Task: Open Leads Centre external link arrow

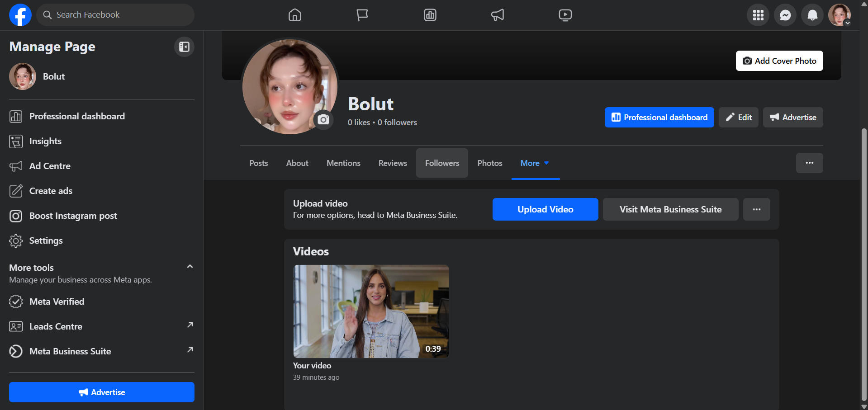Action: click(190, 325)
